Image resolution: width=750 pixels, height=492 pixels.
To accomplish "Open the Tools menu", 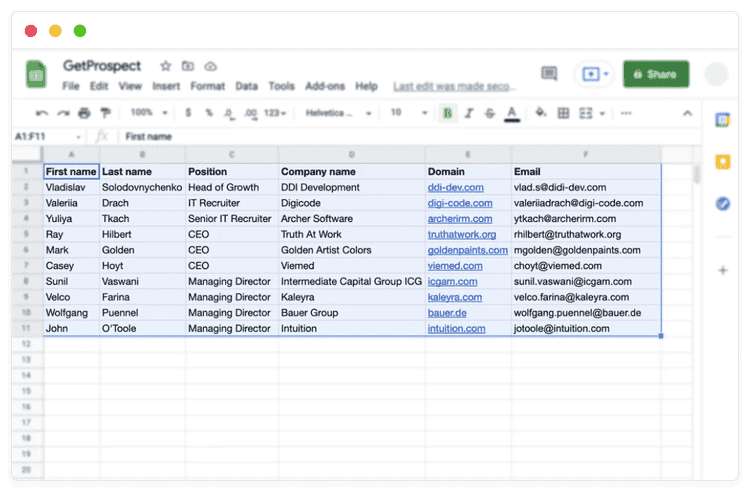I will pyautogui.click(x=281, y=86).
